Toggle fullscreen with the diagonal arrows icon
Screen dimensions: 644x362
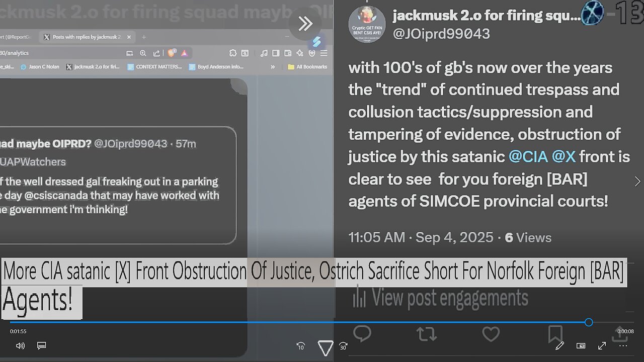602,346
